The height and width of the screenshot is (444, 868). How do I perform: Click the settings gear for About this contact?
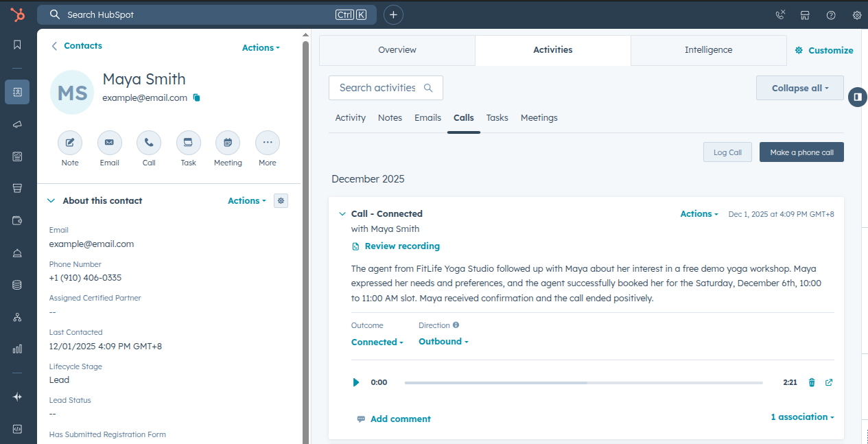click(x=281, y=200)
